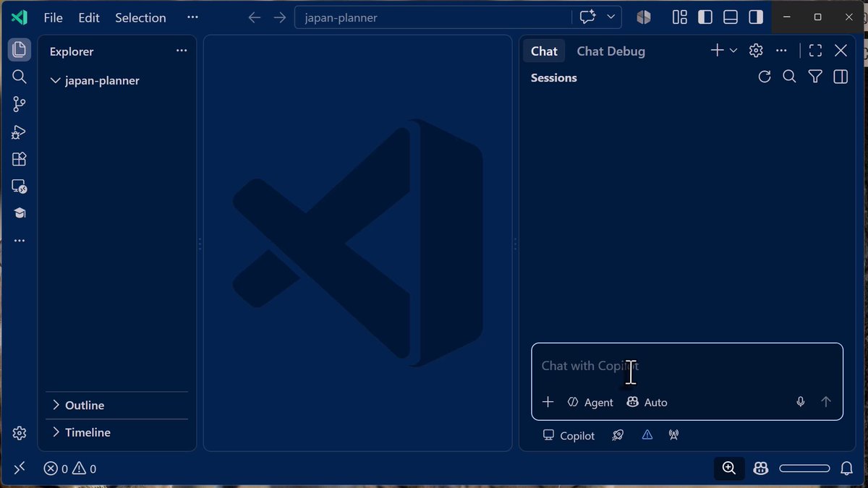This screenshot has width=868, height=488.
Task: Close the chat panel
Action: click(841, 51)
